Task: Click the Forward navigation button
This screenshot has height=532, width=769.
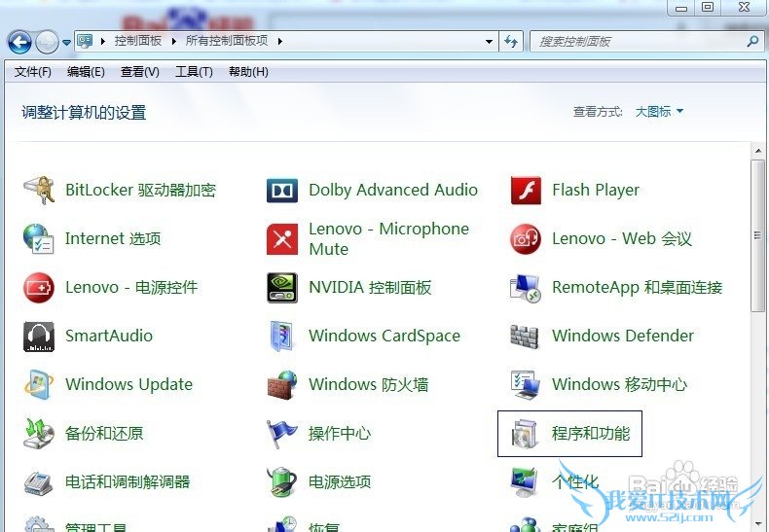Action: click(x=47, y=42)
